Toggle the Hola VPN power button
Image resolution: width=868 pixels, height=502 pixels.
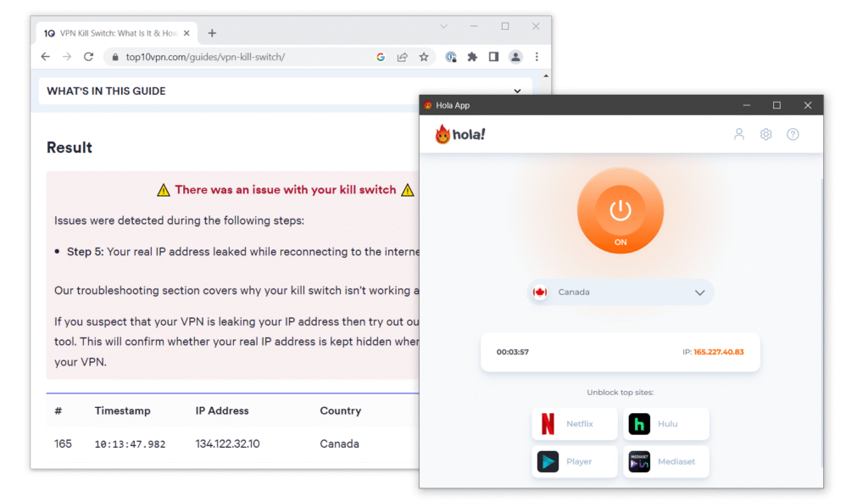pyautogui.click(x=620, y=211)
